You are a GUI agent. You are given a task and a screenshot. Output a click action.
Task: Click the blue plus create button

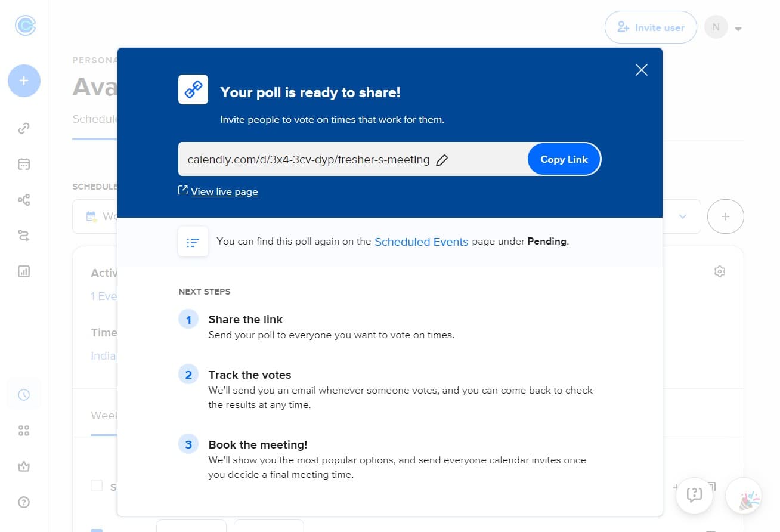pyautogui.click(x=24, y=81)
